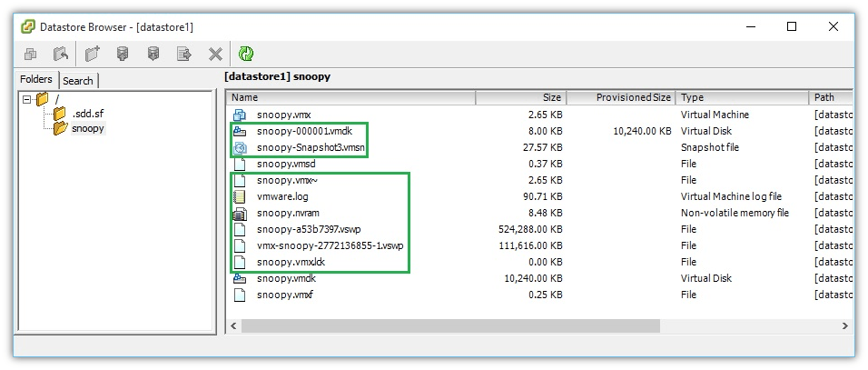Switch to the Folders tab
Viewport: 868px width, 370px height.
pos(36,79)
